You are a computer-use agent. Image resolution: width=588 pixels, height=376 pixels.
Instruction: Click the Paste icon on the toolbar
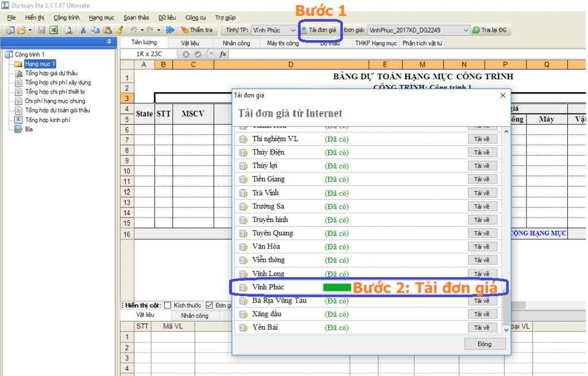coord(107,30)
